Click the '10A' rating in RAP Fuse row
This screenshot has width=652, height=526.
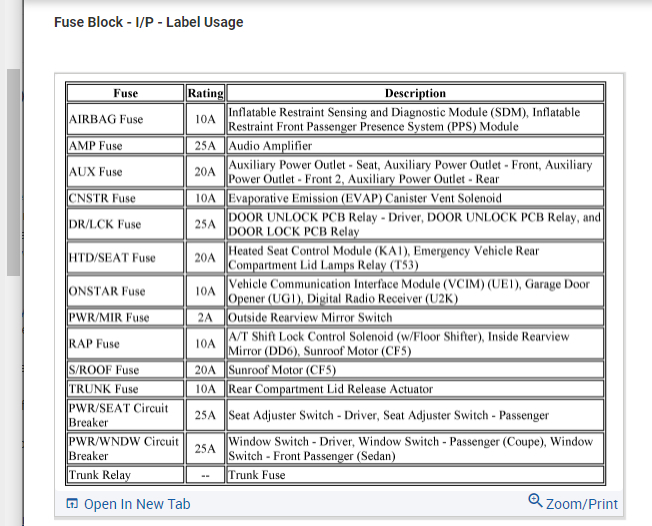[205, 343]
